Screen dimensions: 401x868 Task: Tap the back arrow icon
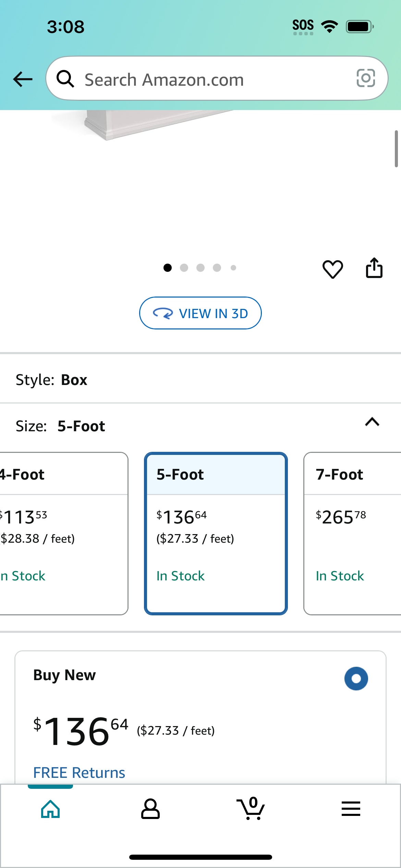click(x=23, y=79)
